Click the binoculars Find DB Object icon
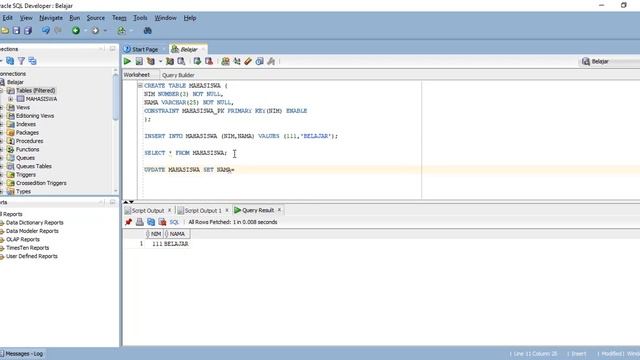This screenshot has width=640, height=360. click(x=148, y=31)
